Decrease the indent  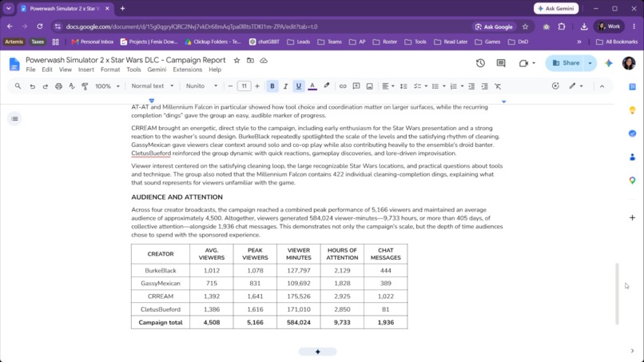click(x=471, y=86)
